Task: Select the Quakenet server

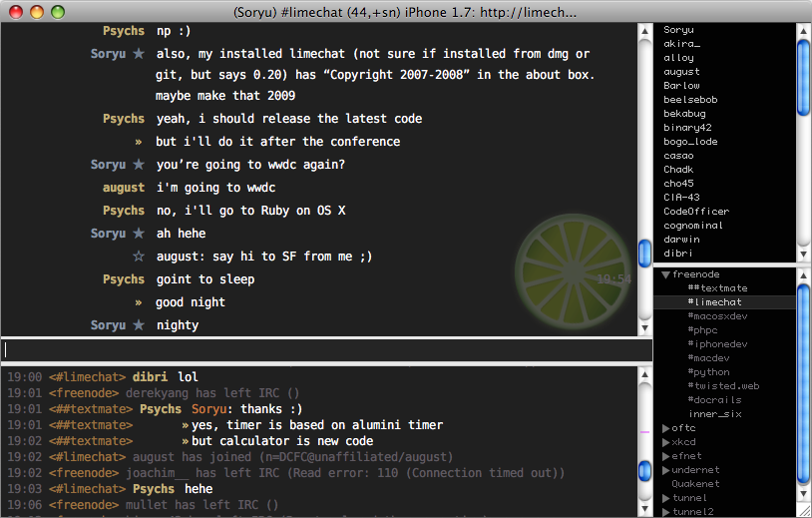Action: pyautogui.click(x=695, y=484)
